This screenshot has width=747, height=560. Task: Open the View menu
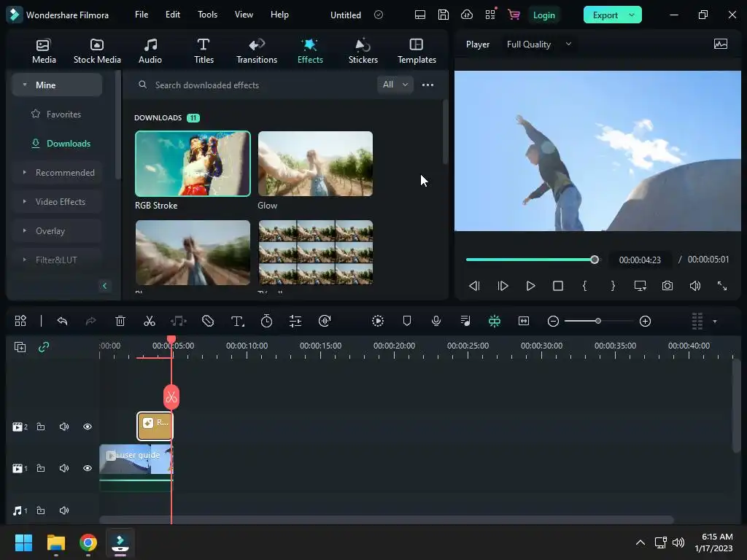tap(244, 15)
